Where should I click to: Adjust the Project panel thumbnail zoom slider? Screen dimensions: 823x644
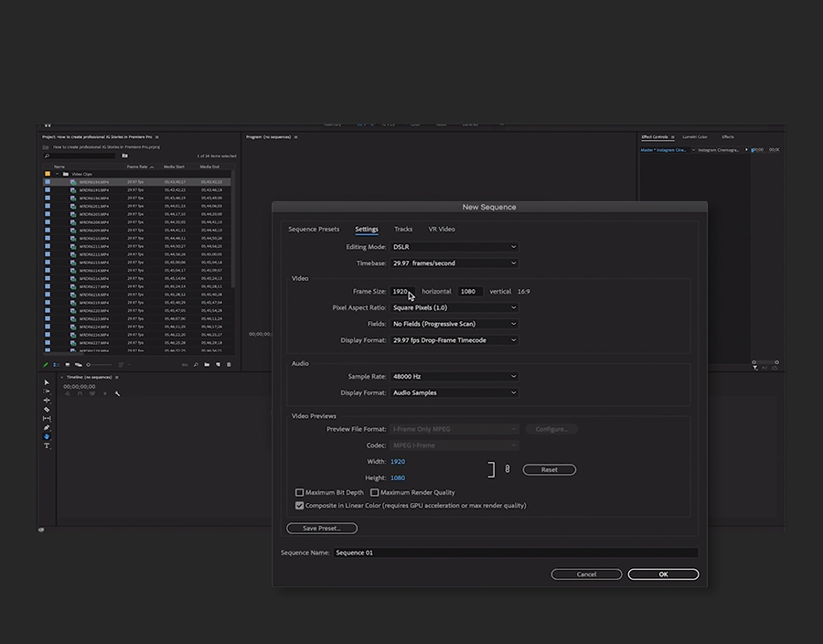[x=99, y=365]
